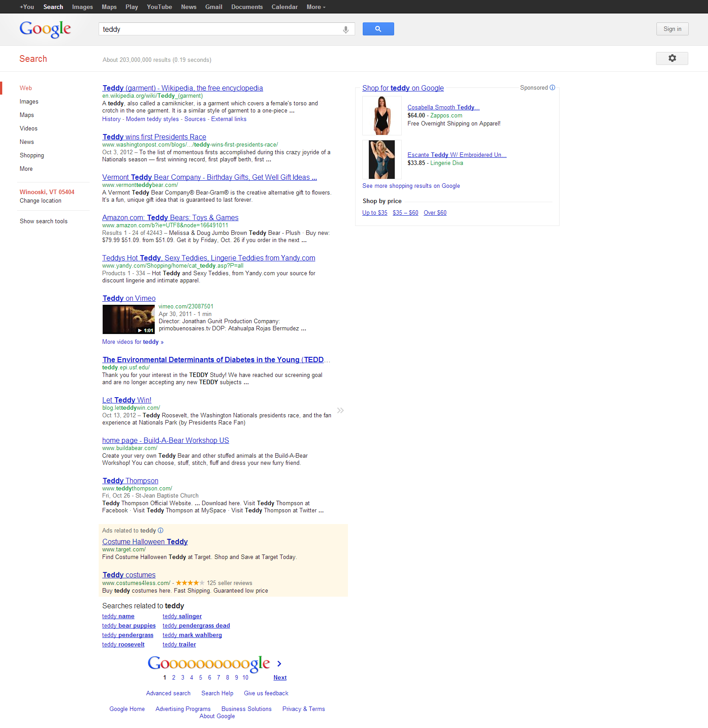Click the blue magnifier search button

(x=378, y=29)
